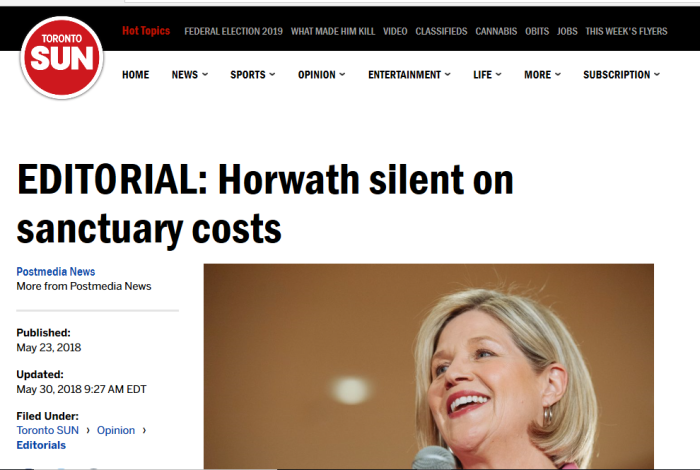Click the editorial headline text
Image resolution: width=700 pixels, height=470 pixels.
pos(265,204)
